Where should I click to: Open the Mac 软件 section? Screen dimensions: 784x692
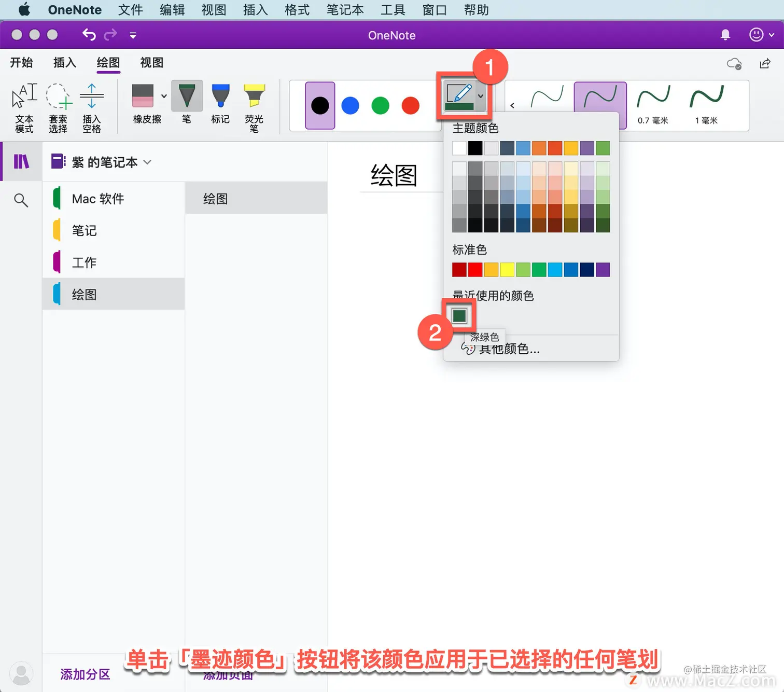point(114,199)
